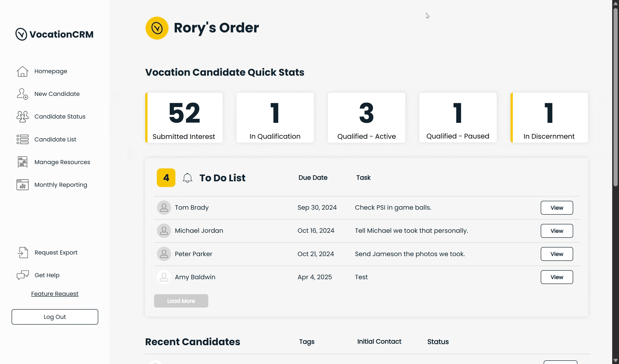Click the yellow 4 to-do count badge
Screen dimensions: 619x364
[166, 178]
